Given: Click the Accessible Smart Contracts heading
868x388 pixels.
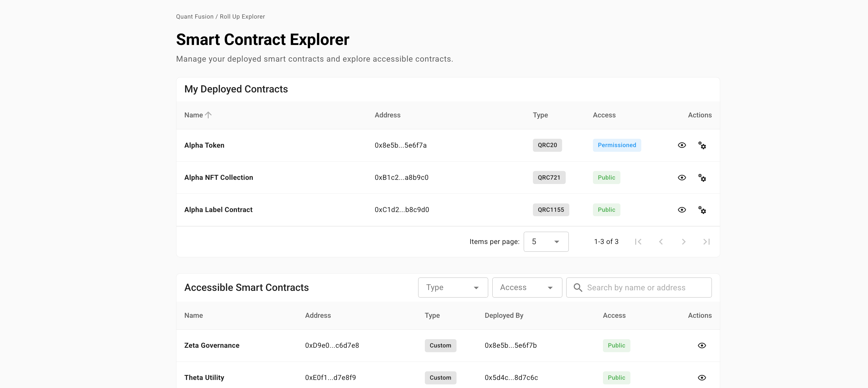Looking at the screenshot, I should [246, 287].
